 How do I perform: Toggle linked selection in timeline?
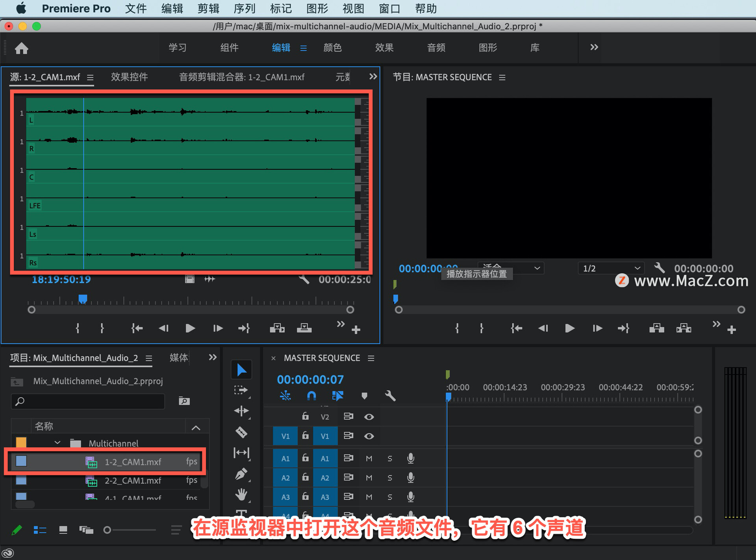pos(338,396)
